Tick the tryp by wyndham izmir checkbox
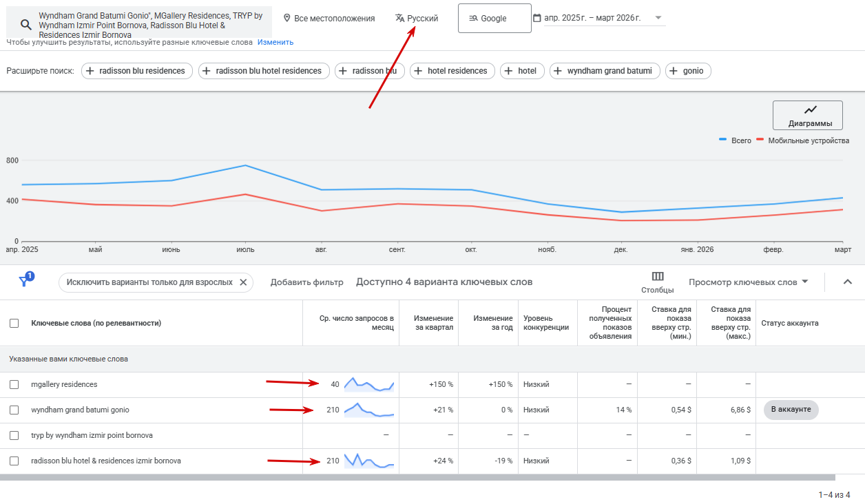The height and width of the screenshot is (504, 865). (14, 435)
